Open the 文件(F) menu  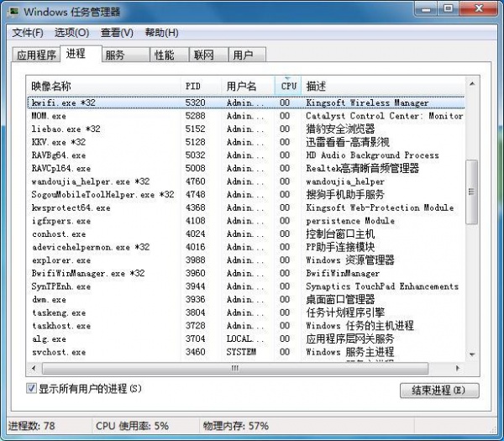click(x=28, y=33)
